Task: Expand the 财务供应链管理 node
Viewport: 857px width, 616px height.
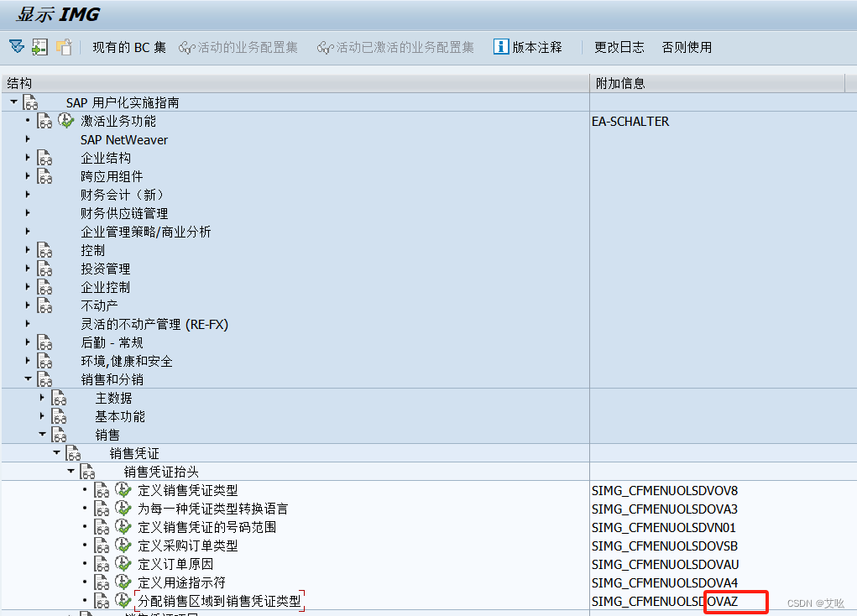Action: tap(28, 213)
